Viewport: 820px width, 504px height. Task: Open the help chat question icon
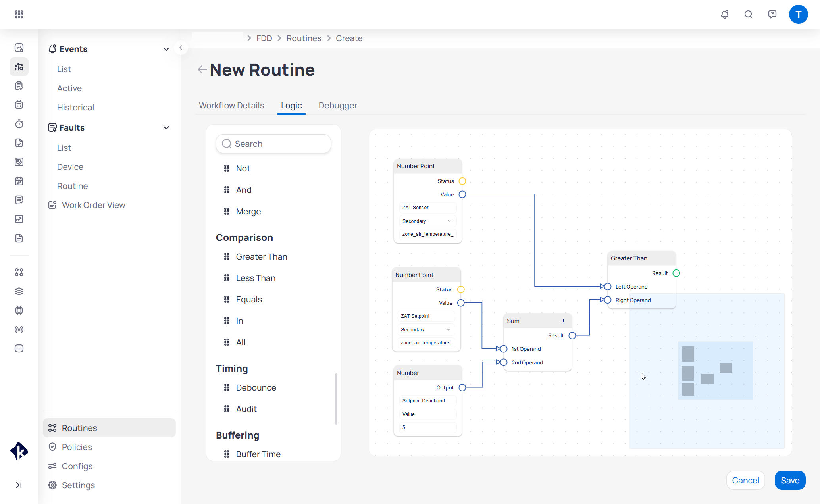772,14
